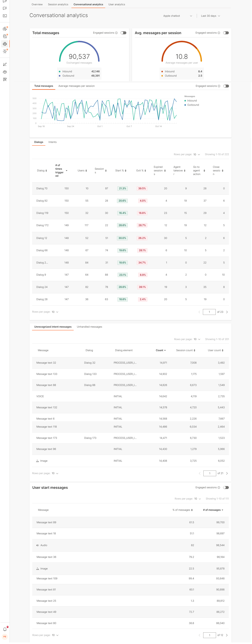Click the VOICE row in unrecognized messages
The image size is (252, 644).
tap(130, 397)
